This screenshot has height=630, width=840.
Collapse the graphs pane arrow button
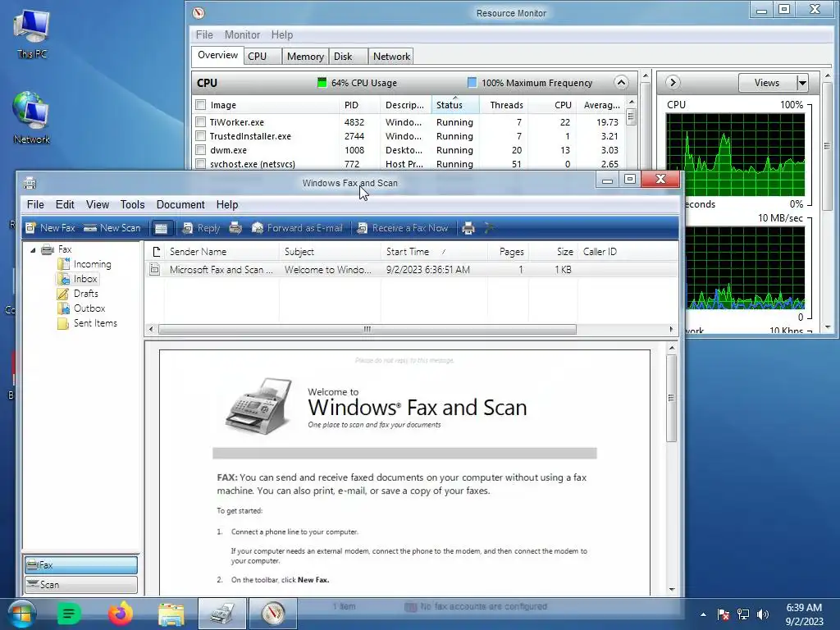(x=673, y=83)
